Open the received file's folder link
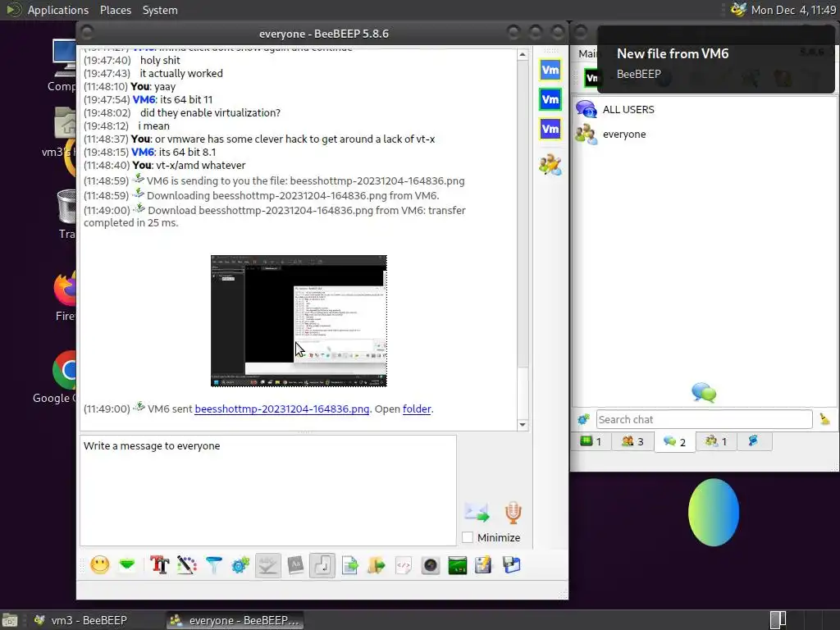840x630 pixels. click(417, 409)
